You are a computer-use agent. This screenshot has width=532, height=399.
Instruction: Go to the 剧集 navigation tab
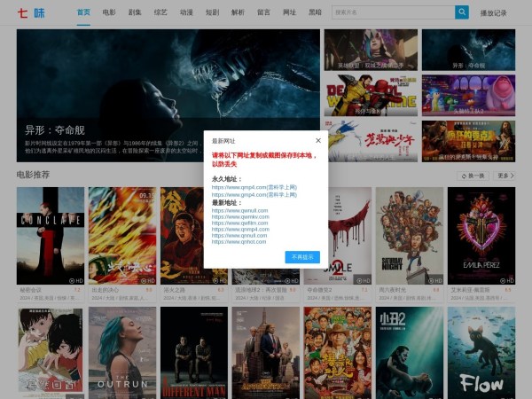(x=135, y=13)
